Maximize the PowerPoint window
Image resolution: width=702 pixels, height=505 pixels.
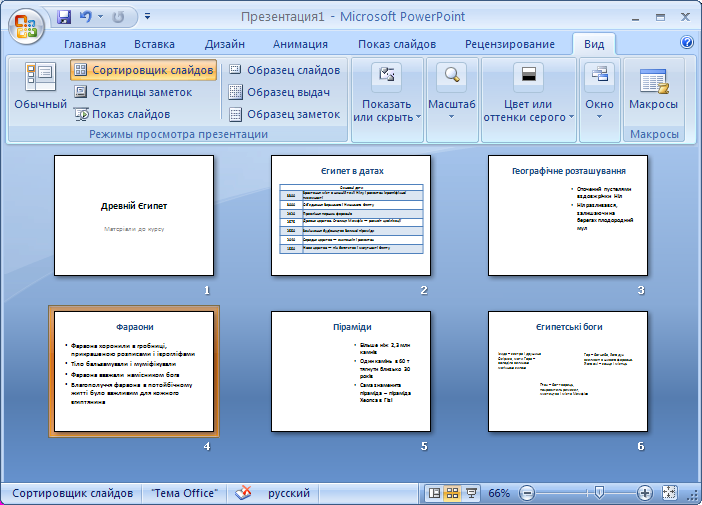(x=660, y=17)
